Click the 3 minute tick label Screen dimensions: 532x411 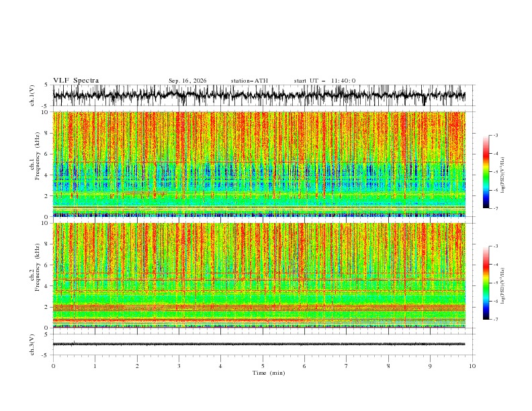pos(179,366)
